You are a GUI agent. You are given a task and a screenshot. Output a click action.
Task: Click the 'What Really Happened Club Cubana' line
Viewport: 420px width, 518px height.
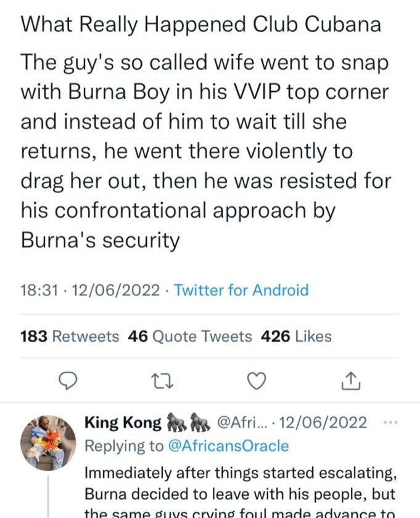coord(200,24)
